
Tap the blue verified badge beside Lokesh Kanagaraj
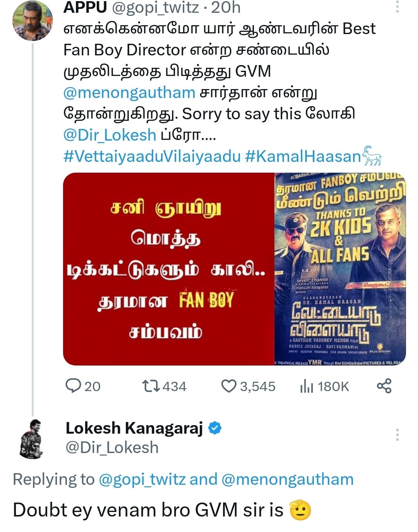215,428
